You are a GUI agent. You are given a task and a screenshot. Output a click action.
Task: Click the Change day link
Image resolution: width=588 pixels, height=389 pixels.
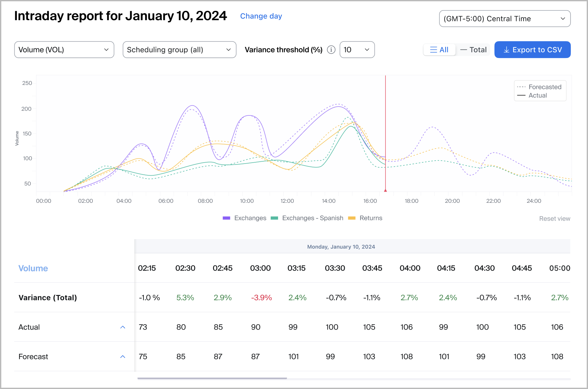(x=261, y=16)
